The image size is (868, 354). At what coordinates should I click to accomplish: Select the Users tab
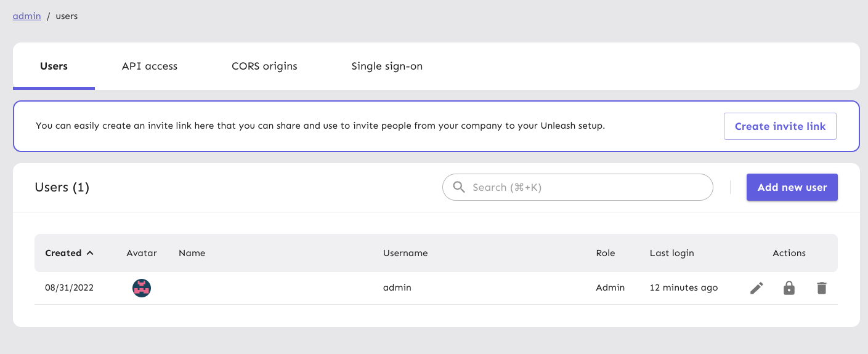click(54, 66)
